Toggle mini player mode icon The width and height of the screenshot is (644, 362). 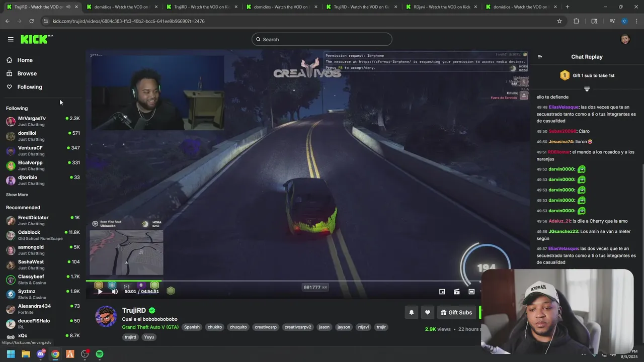tap(442, 292)
